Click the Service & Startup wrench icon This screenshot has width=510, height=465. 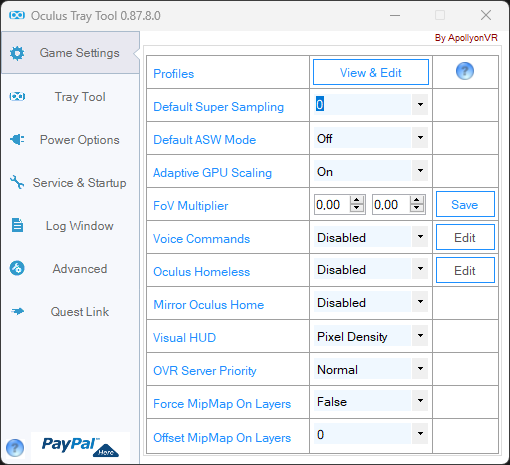[x=17, y=182]
